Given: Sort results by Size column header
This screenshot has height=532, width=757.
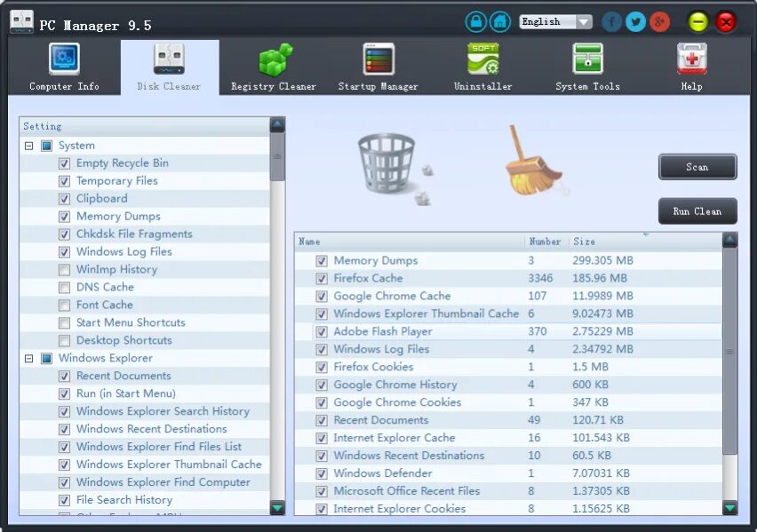Looking at the screenshot, I should click(x=645, y=242).
